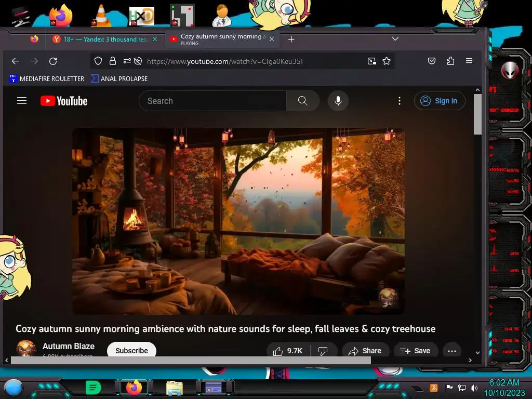The width and height of the screenshot is (532, 399).
Task: Open the tracking protection shield icon
Action: click(98, 61)
